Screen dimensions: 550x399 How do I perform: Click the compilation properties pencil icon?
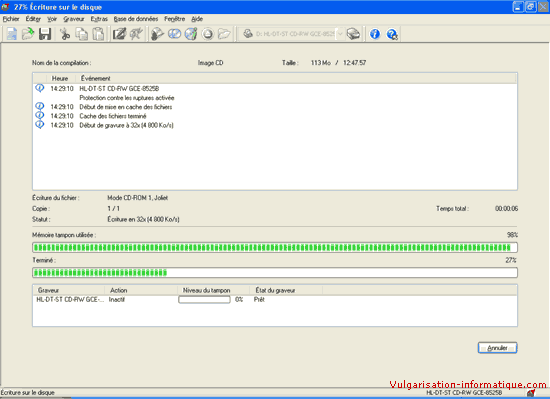(119, 34)
